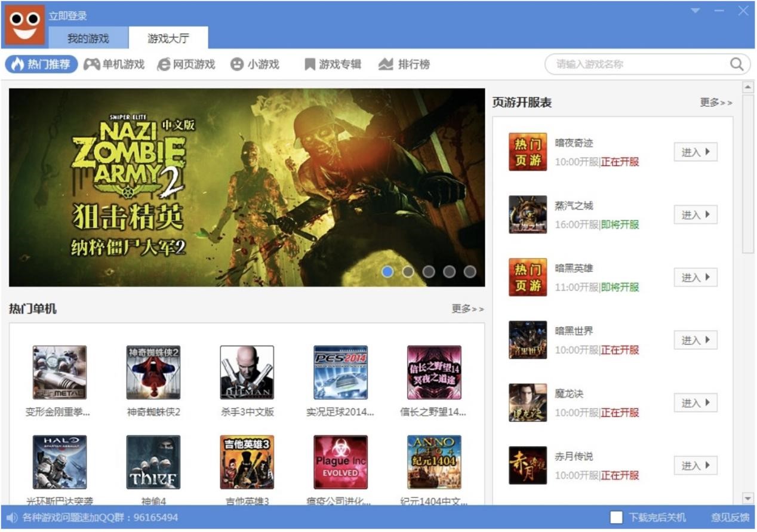Click the 暗夜奇迹 game title text
Screen dimensions: 757x532
click(x=574, y=143)
